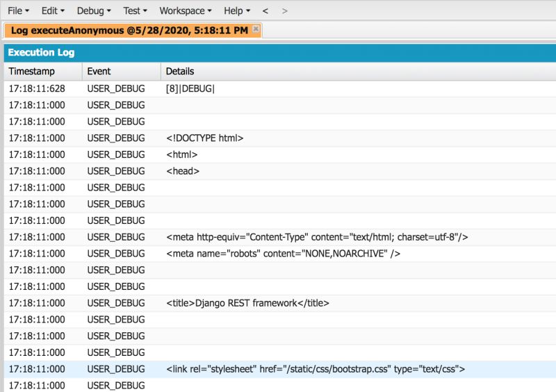Select the Django REST framework title row

click(280, 303)
